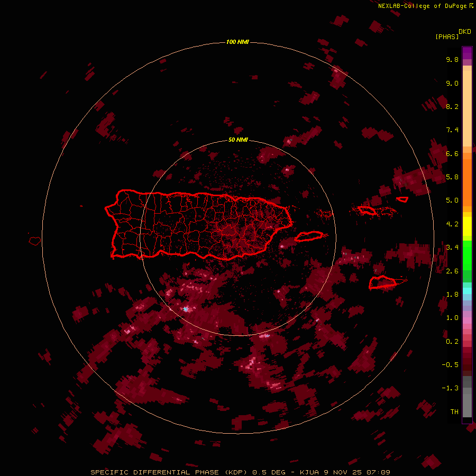Click the 100 NMI range ring label
The image size is (476, 476).
(237, 42)
